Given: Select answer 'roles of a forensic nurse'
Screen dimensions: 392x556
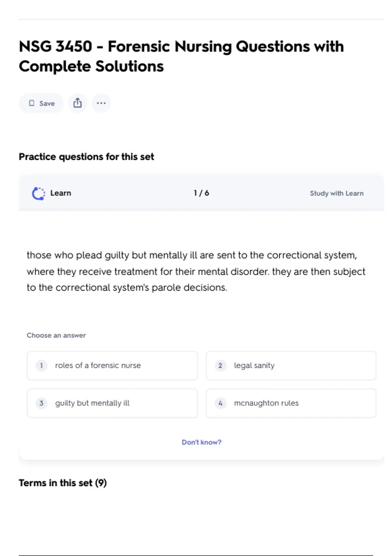Looking at the screenshot, I should (x=112, y=366).
